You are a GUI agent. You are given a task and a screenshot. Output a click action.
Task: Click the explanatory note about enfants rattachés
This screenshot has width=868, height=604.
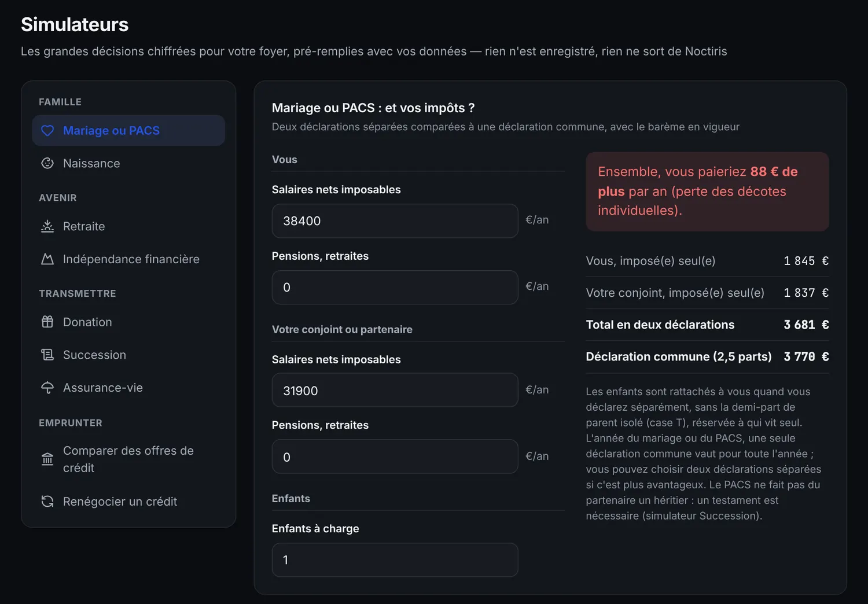pyautogui.click(x=704, y=454)
